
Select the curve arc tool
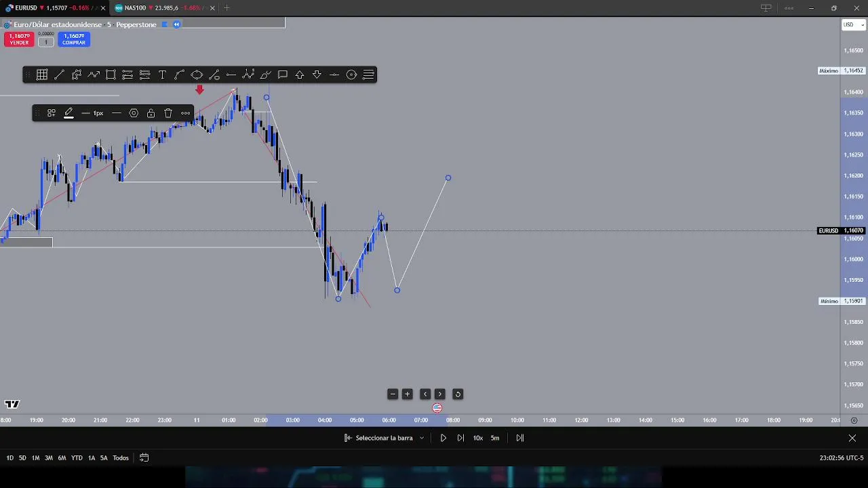180,75
